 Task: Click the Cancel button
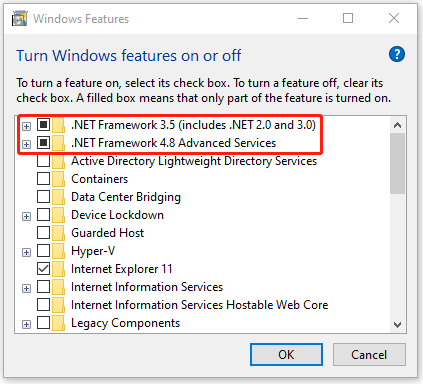tap(369, 355)
